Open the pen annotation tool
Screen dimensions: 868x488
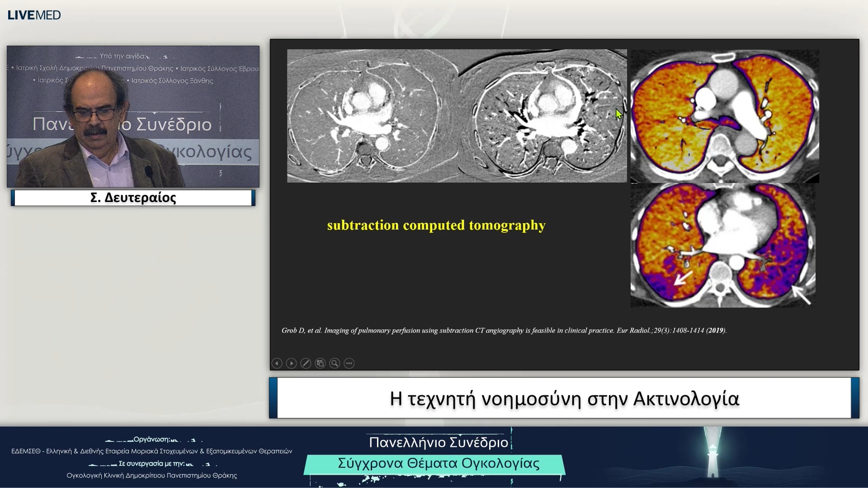point(306,363)
